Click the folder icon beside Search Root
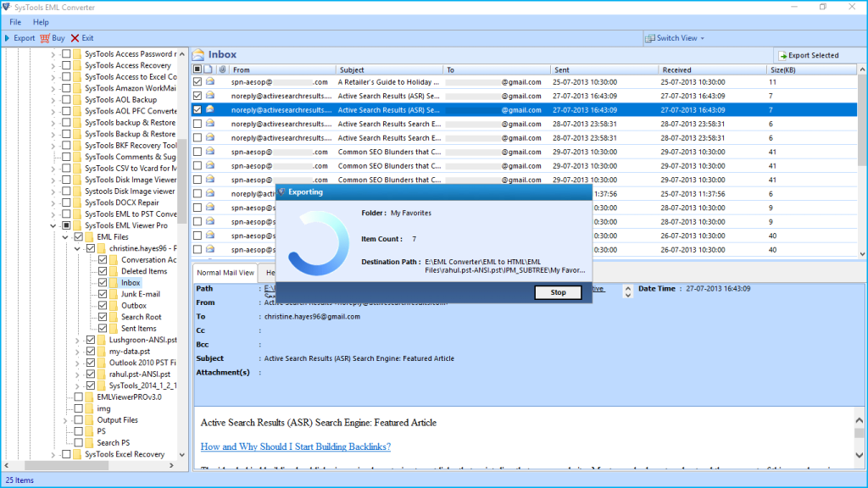Screen dimensions: 868x488 (114, 317)
